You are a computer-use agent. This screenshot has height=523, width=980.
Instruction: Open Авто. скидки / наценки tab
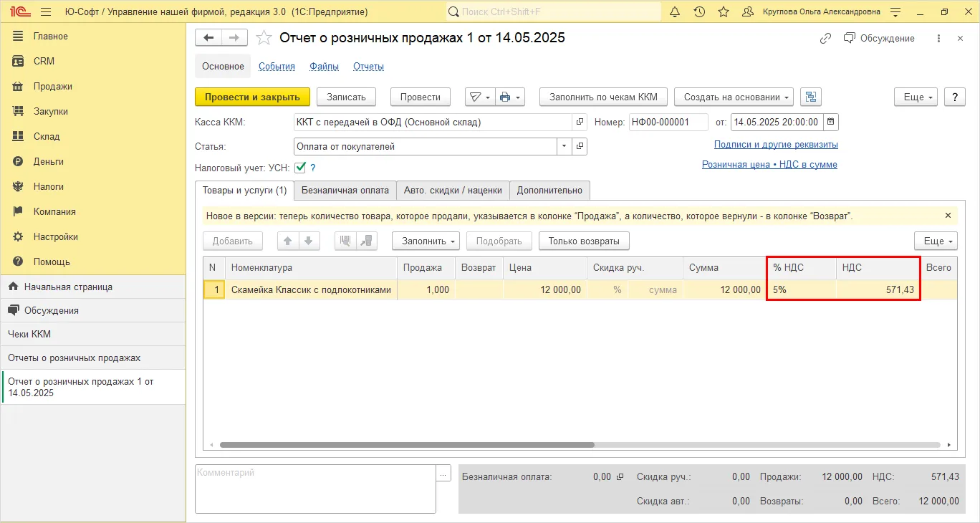tap(453, 190)
